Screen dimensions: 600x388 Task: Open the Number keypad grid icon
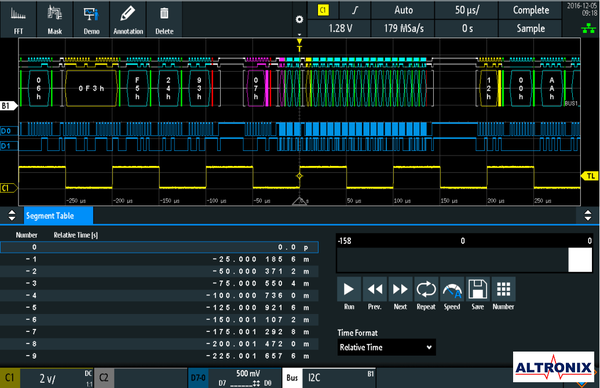503,289
